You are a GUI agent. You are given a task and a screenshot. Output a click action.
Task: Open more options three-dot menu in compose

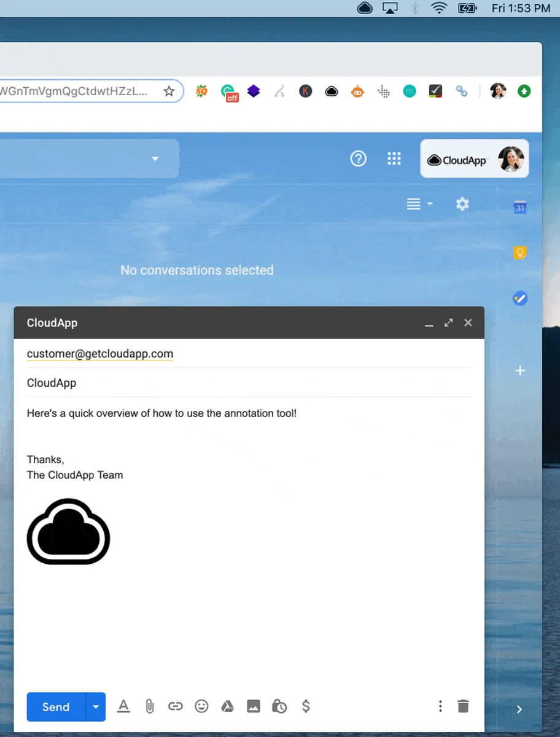[440, 706]
